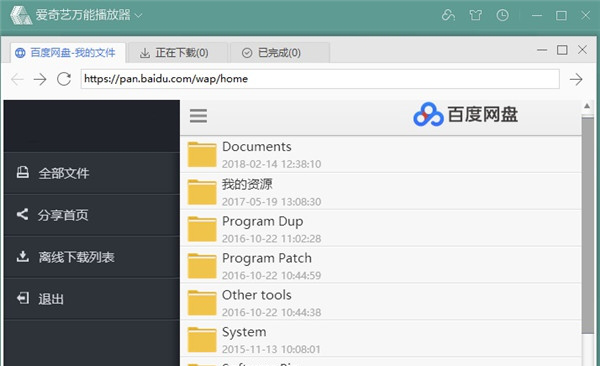Toggle the hamburger menu icon
The image size is (600, 380).
[198, 116]
